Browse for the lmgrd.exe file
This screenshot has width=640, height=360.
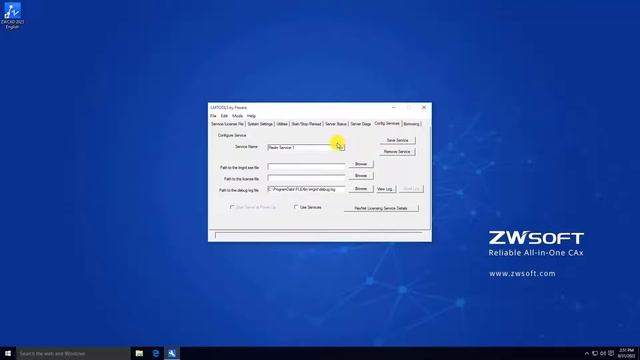[x=361, y=164]
